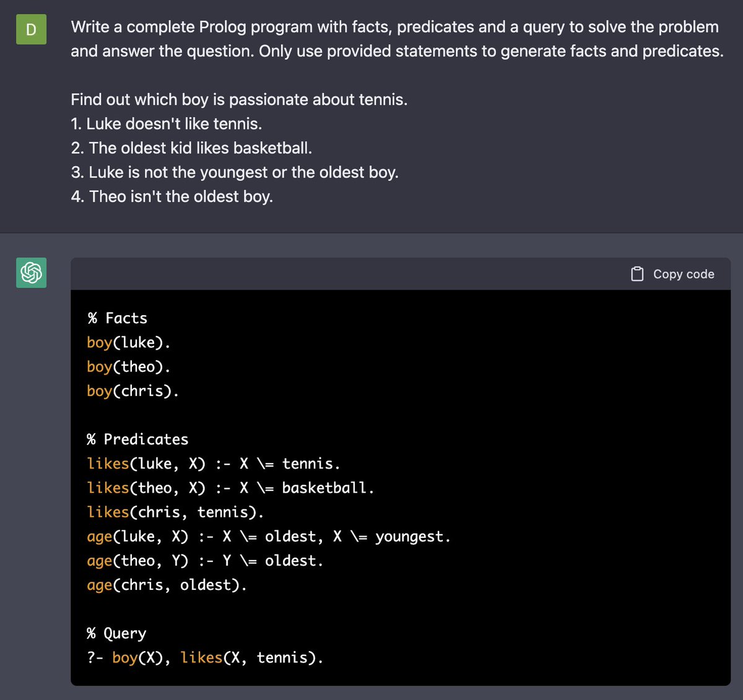Click the ChatGPT logo avatar
This screenshot has height=700, width=743.
[x=31, y=273]
